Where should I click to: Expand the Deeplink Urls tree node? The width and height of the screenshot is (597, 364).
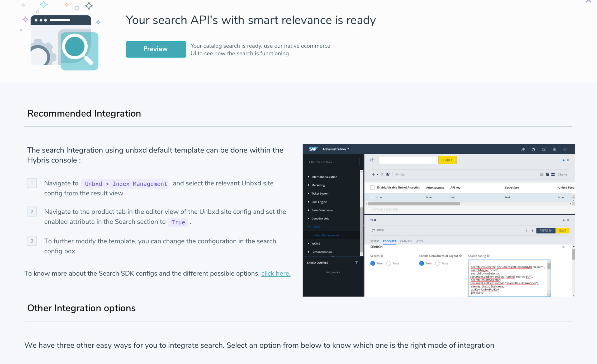click(x=309, y=218)
